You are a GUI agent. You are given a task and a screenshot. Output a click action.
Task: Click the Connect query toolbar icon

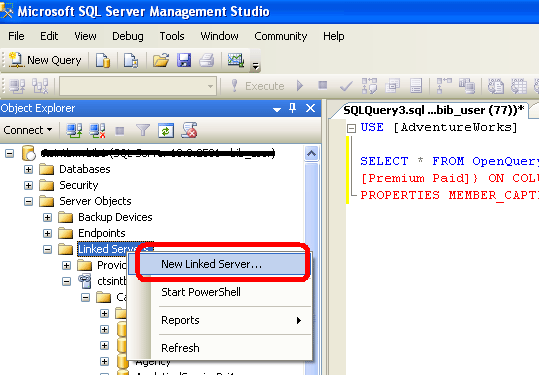coord(17,86)
